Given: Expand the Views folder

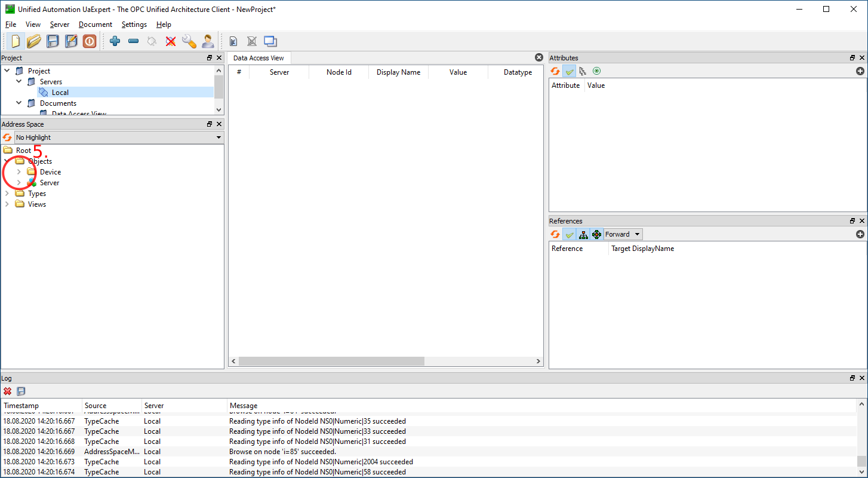Looking at the screenshot, I should point(7,204).
